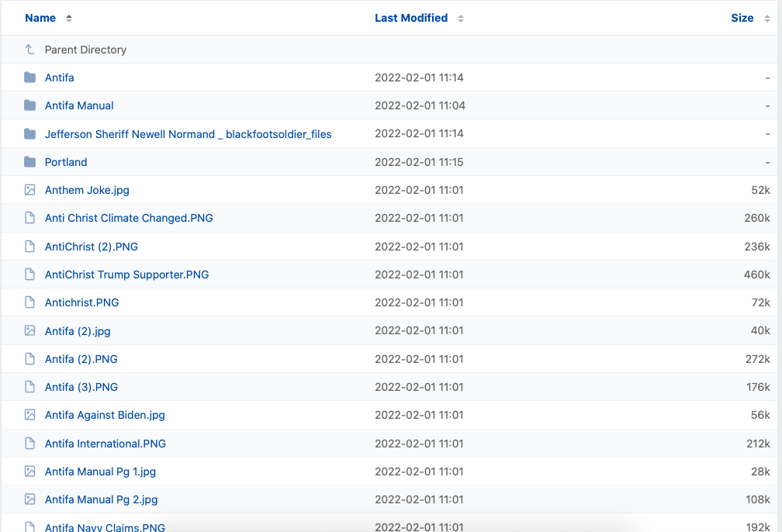This screenshot has width=782, height=532.
Task: Click the 40k size of Antifa (2).jpg
Action: pyautogui.click(x=760, y=330)
